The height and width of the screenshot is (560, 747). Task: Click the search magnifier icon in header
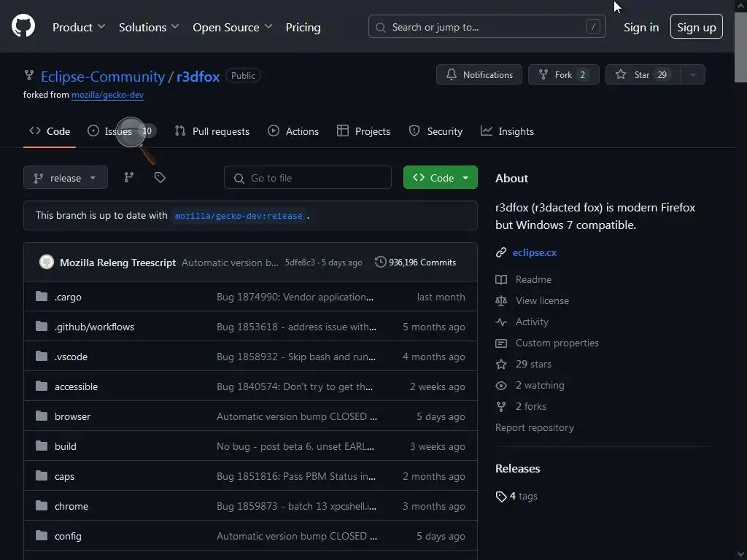click(380, 28)
